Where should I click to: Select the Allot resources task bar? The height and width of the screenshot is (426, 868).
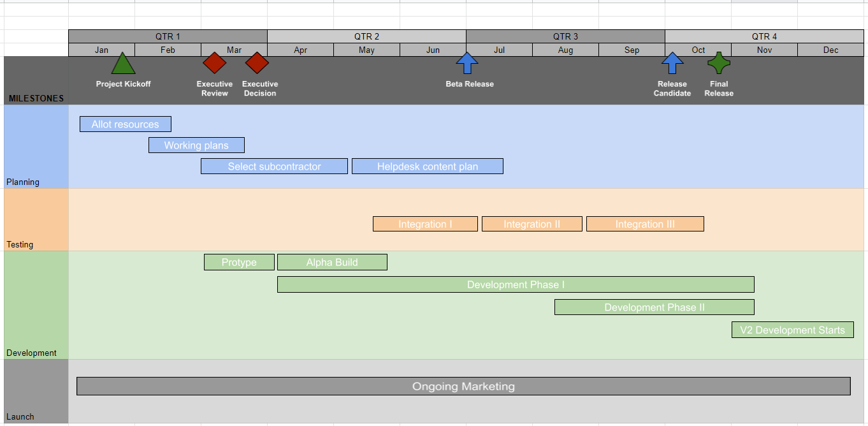tap(125, 124)
